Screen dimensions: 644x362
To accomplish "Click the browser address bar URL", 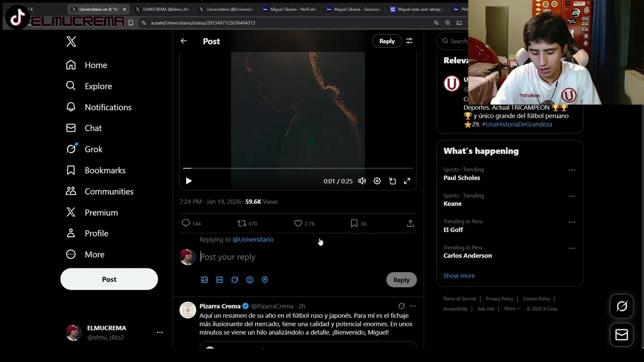I will (x=203, y=23).
